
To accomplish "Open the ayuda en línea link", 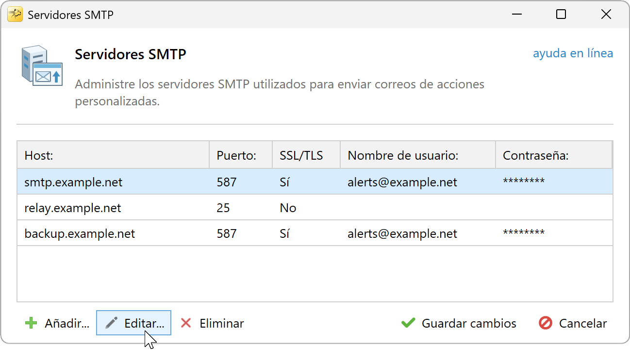I will [x=573, y=53].
